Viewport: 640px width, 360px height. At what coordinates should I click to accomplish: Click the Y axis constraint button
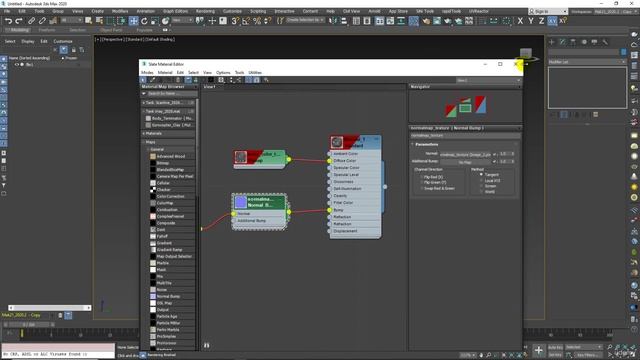coord(531,20)
